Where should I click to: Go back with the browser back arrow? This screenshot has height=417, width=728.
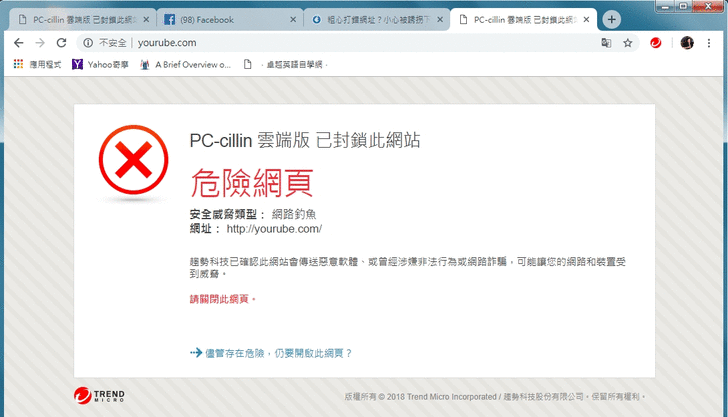[19, 43]
